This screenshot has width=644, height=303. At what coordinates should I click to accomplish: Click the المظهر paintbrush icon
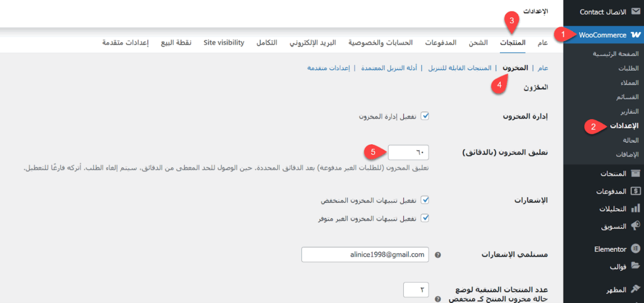(635, 289)
